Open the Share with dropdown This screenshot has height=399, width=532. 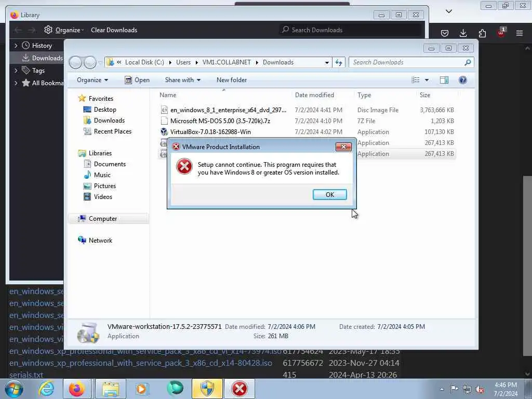click(182, 80)
